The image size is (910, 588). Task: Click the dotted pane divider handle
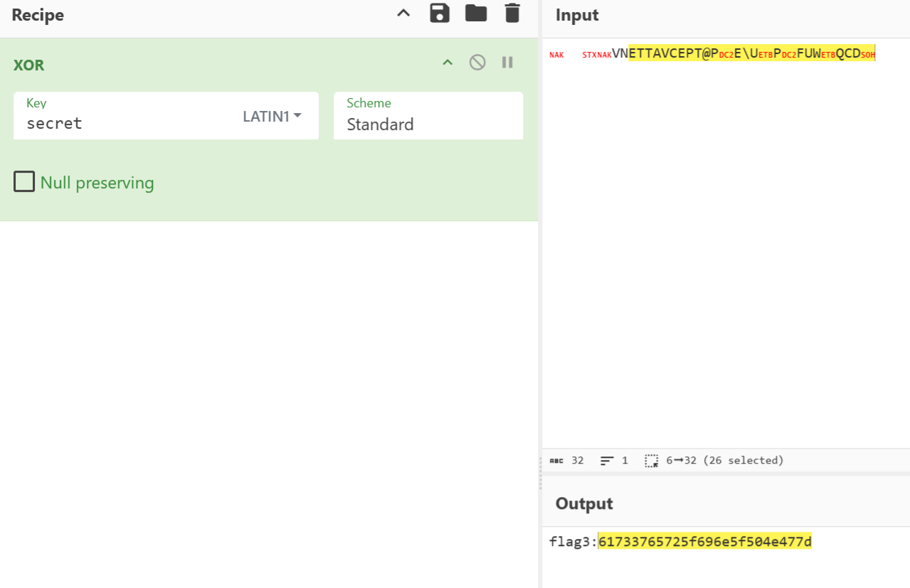coord(540,474)
